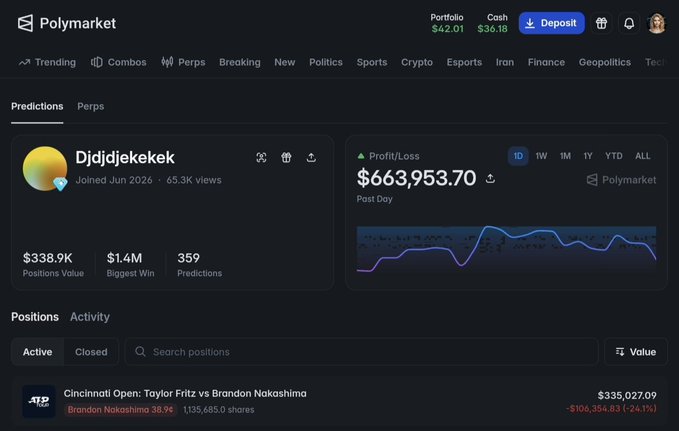Open the user avatar profile menu
Screen dimensions: 679x431
coord(656,23)
